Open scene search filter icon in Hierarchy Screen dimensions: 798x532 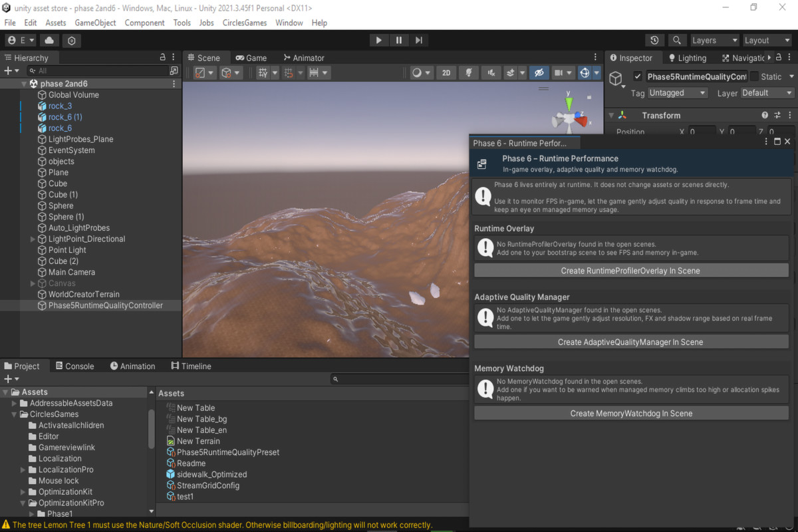(x=174, y=70)
